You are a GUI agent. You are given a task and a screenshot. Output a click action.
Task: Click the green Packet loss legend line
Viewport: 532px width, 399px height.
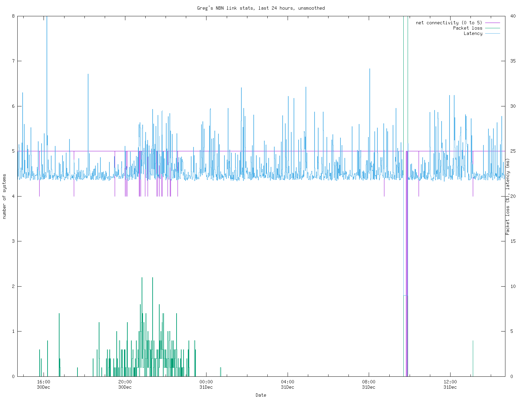pos(492,28)
